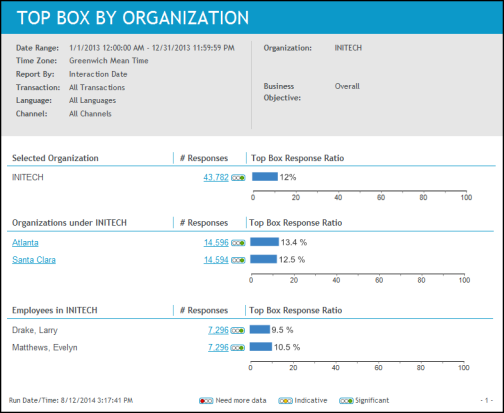Viewport: 504px width, 413px height.
Task: Click Drake, Larry's 9.5 % bar
Action: 260,329
